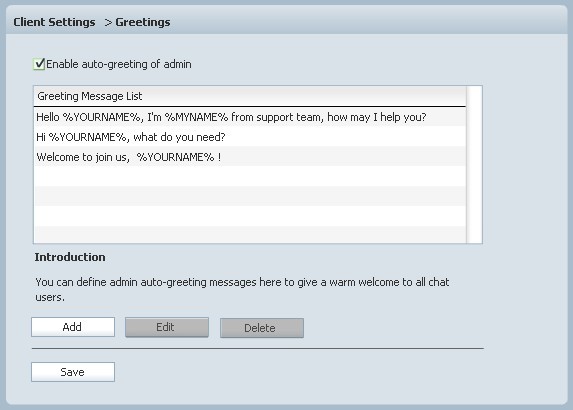This screenshot has height=410, width=573.
Task: Select the 'Welcome to join us' greeting
Action: [250, 157]
